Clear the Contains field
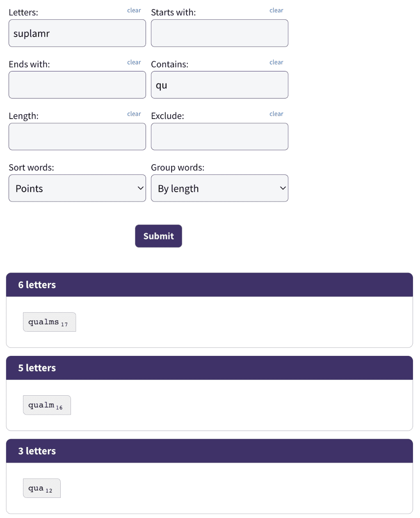 tap(276, 62)
